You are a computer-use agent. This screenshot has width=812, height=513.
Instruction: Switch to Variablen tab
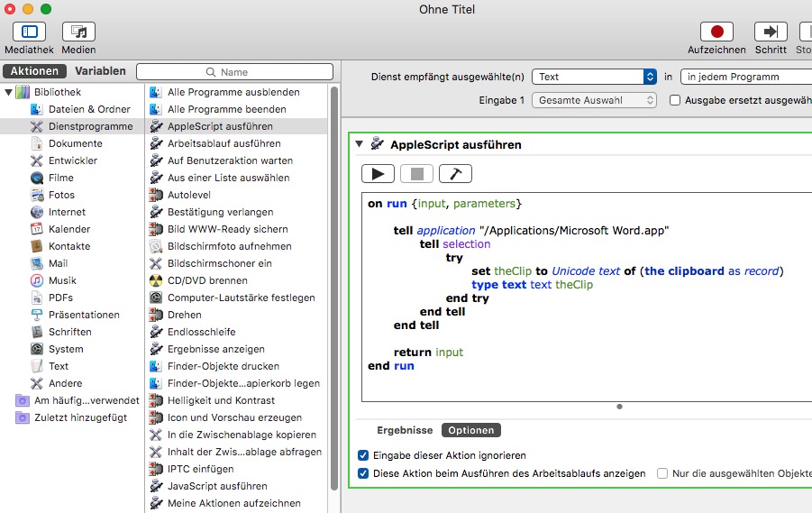(x=100, y=71)
